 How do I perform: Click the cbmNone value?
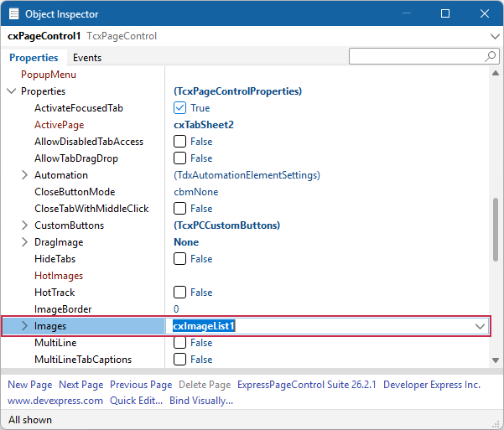click(x=196, y=192)
